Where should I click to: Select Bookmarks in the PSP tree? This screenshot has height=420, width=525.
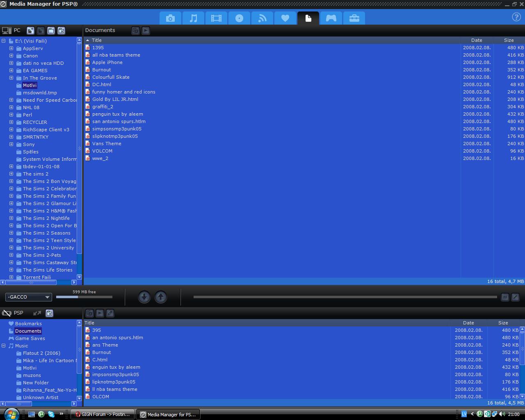[x=28, y=324]
